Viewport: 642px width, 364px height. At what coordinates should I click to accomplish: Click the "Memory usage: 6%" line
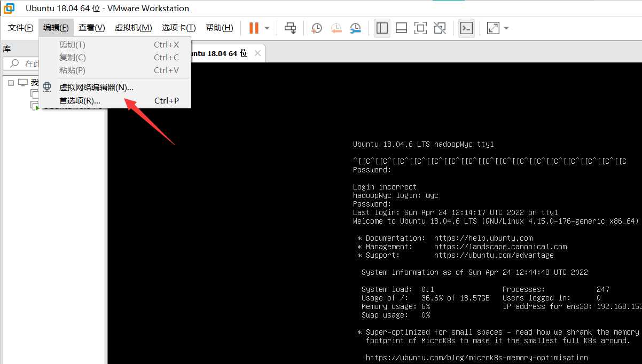tap(396, 306)
